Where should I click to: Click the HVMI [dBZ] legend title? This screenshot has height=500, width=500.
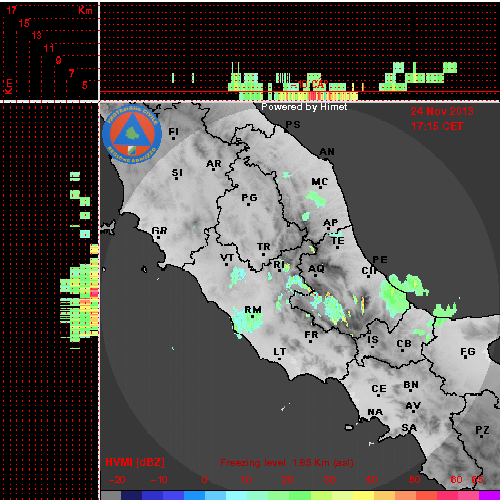pos(135,462)
